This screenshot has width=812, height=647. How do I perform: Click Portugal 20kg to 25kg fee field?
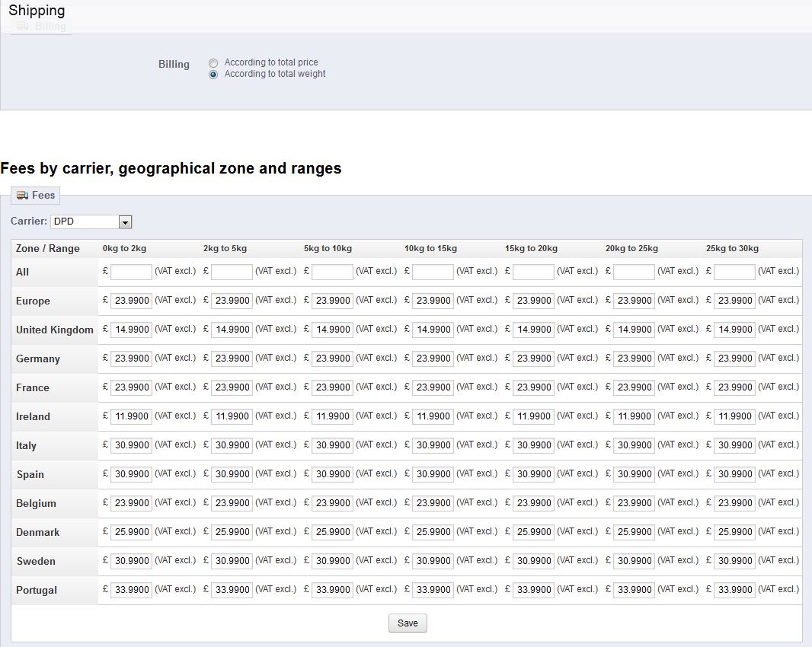(634, 591)
